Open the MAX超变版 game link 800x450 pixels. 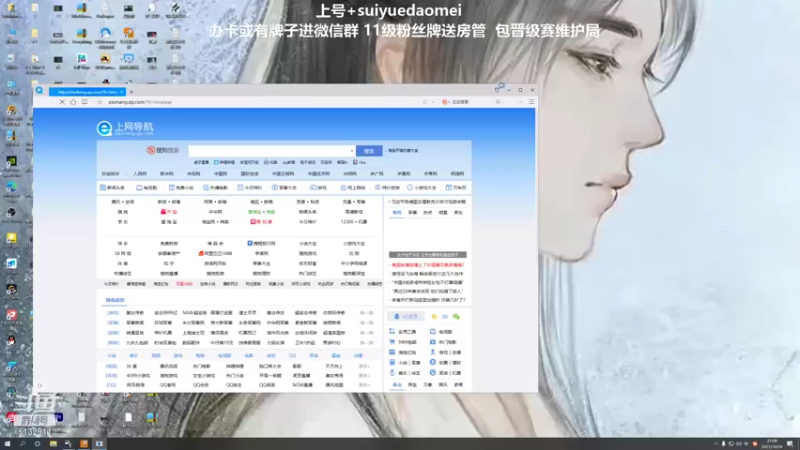[x=194, y=313]
